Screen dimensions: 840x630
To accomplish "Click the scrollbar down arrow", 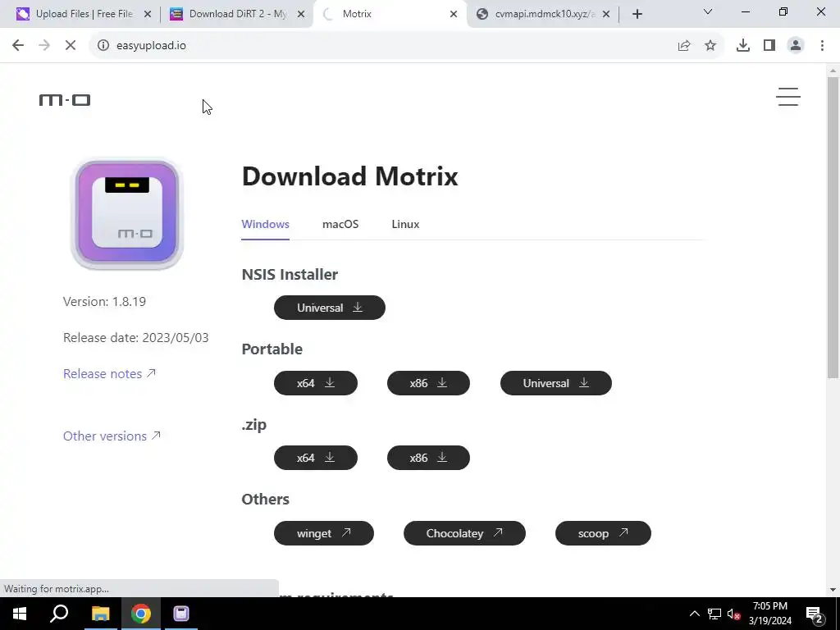I will pyautogui.click(x=833, y=590).
